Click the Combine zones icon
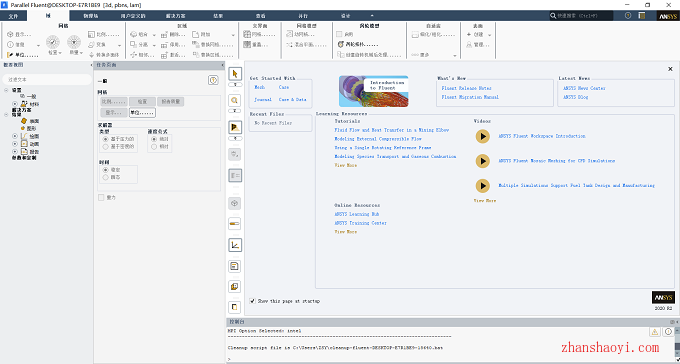680x364 pixels. point(134,34)
